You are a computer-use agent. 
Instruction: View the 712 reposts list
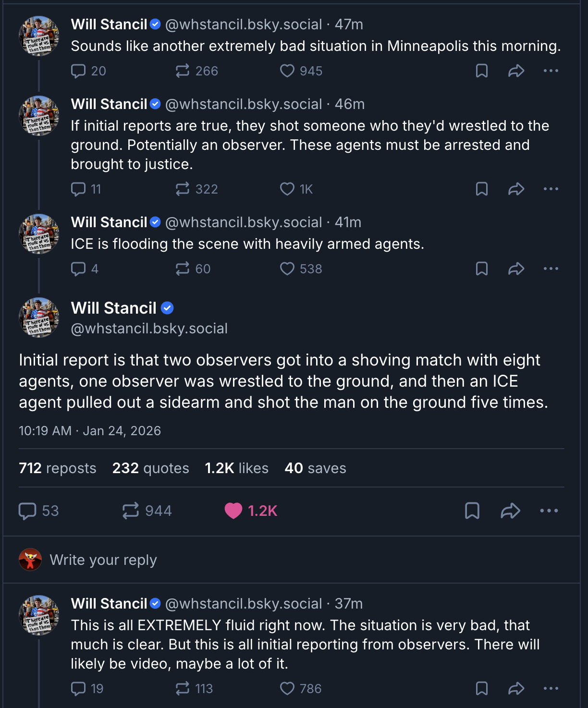tap(58, 468)
